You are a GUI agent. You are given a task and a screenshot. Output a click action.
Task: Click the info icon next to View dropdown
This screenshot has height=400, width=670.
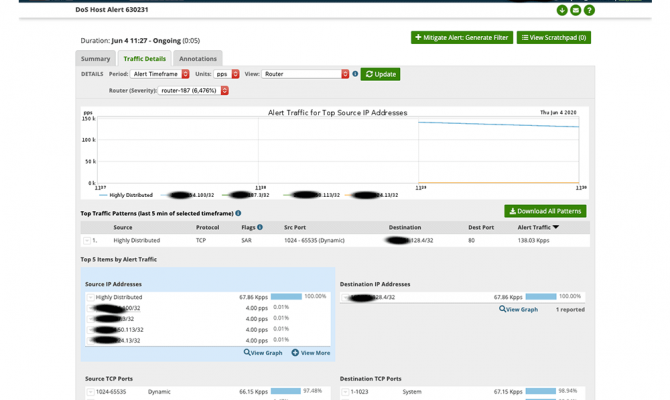coord(355,74)
